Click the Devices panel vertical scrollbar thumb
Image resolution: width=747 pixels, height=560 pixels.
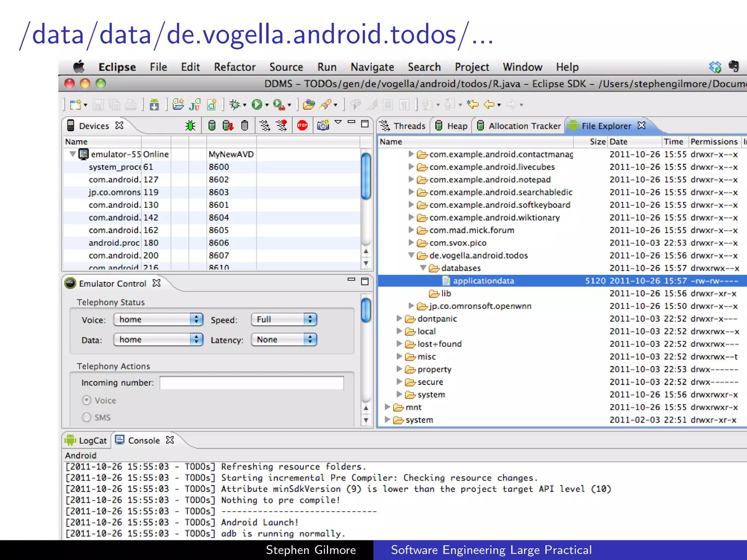(x=365, y=176)
